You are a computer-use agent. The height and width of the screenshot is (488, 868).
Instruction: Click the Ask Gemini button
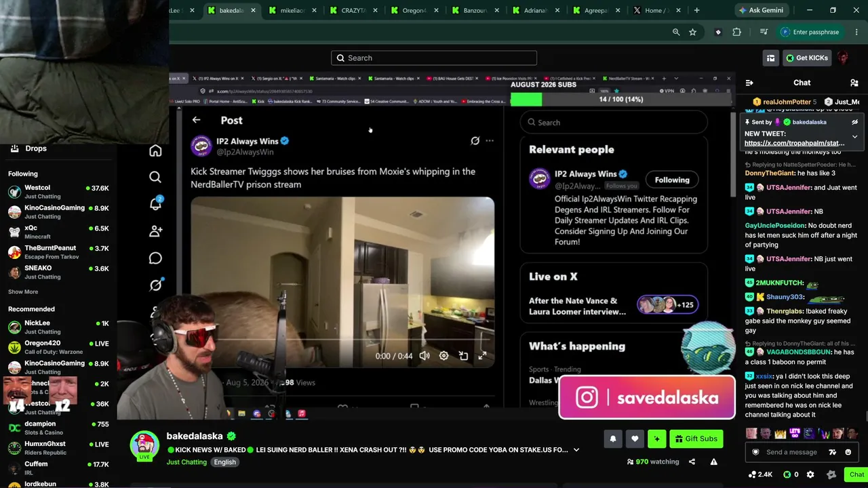[761, 10]
